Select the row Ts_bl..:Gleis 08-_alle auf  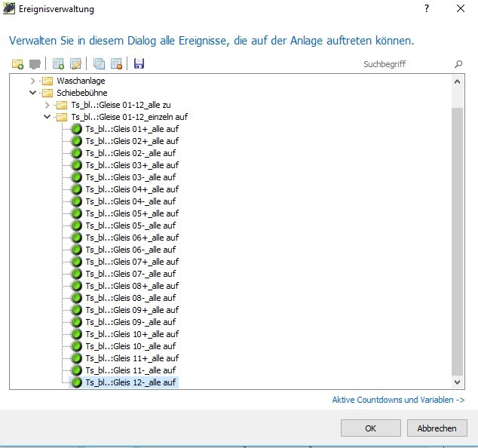(130, 298)
